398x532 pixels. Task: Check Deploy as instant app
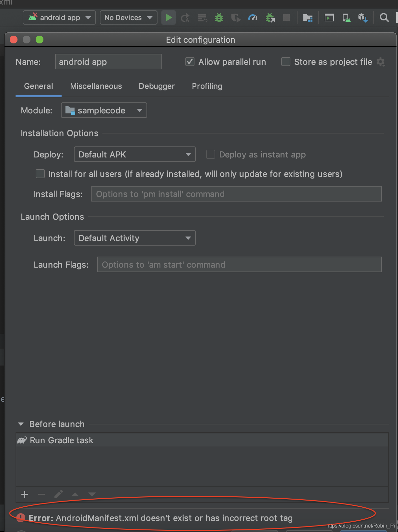click(x=211, y=154)
